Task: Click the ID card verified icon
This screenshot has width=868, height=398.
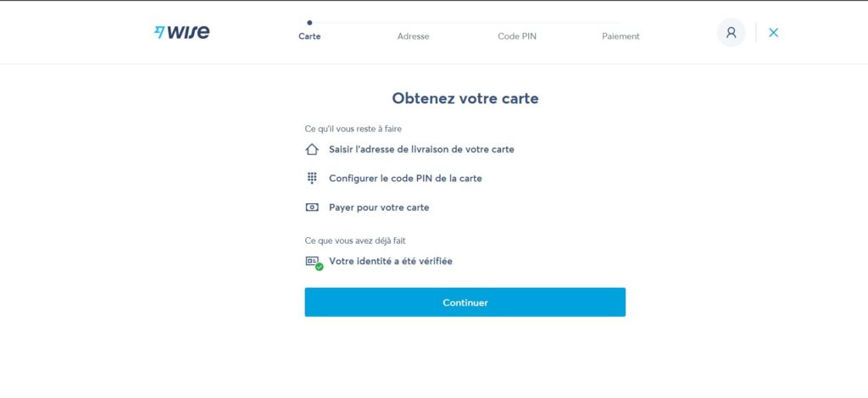Action: coord(311,261)
